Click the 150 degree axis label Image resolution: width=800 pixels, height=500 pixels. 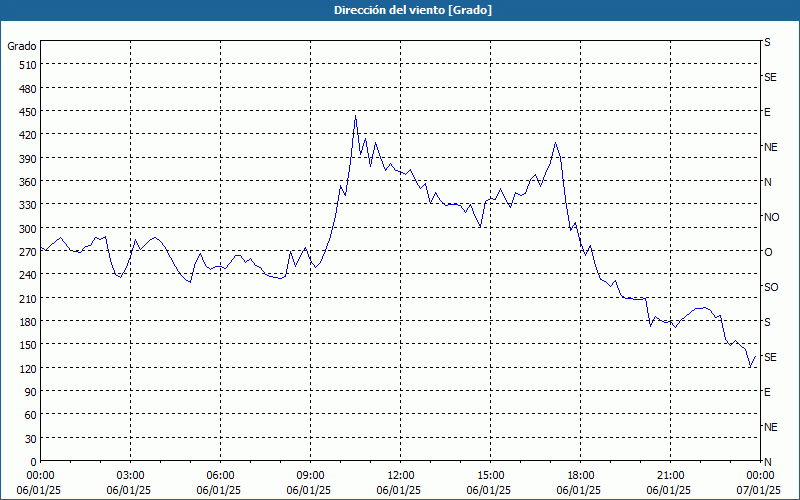28,345
